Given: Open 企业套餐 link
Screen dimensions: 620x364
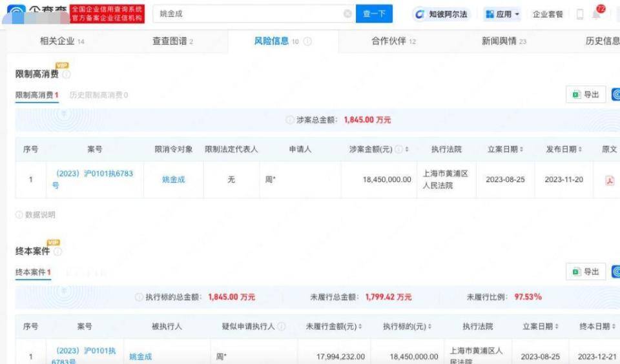Looking at the screenshot, I should pos(548,14).
